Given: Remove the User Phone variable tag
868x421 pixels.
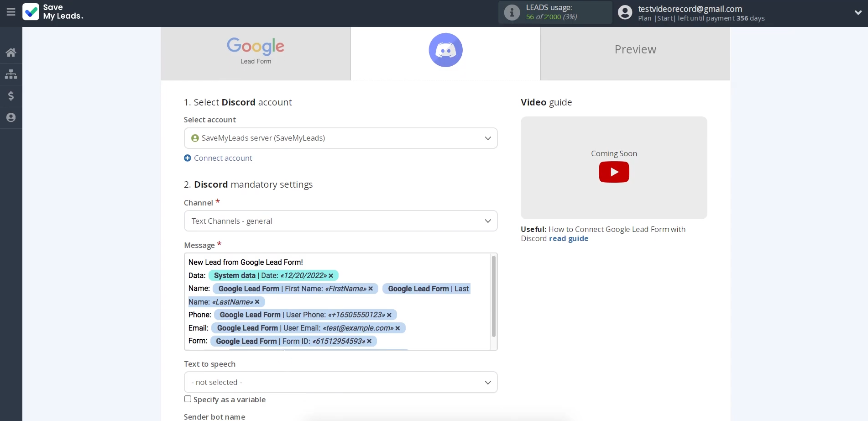Looking at the screenshot, I should [389, 315].
